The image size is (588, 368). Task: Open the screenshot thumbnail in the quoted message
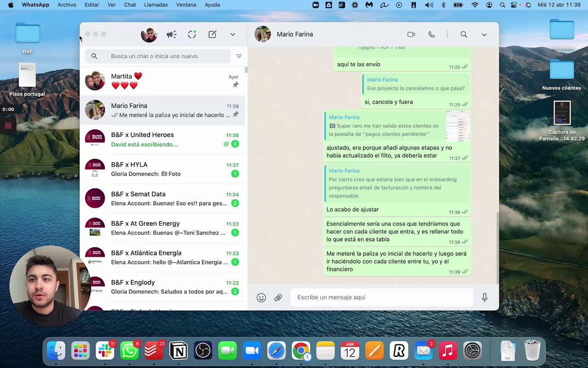(458, 126)
